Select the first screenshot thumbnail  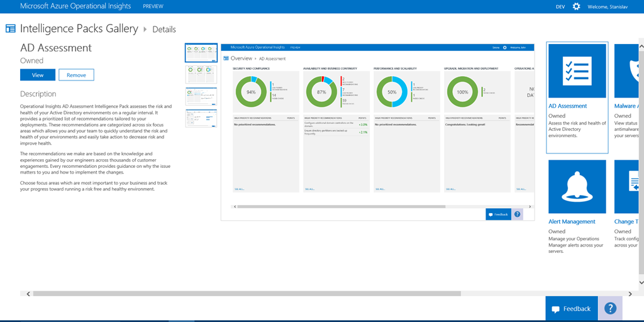[201, 53]
